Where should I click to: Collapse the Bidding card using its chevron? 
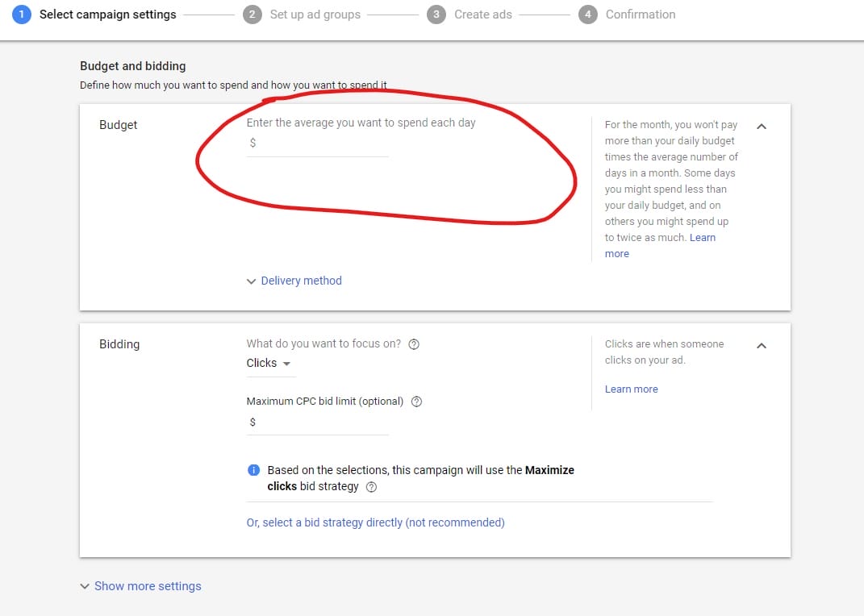point(762,346)
